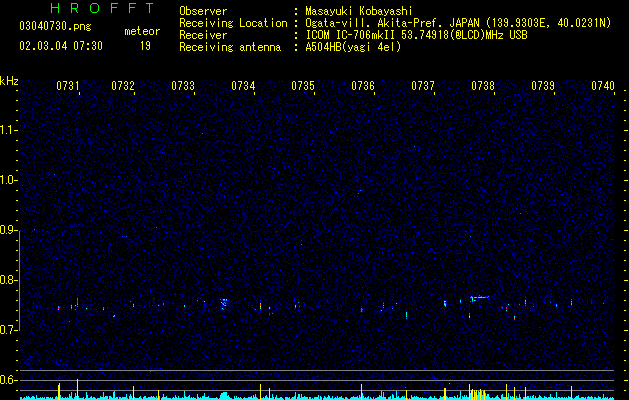Image resolution: width=629 pixels, height=400 pixels.
Task: Click the A504HB(yagi 4el) antenna text
Action: click(x=353, y=47)
